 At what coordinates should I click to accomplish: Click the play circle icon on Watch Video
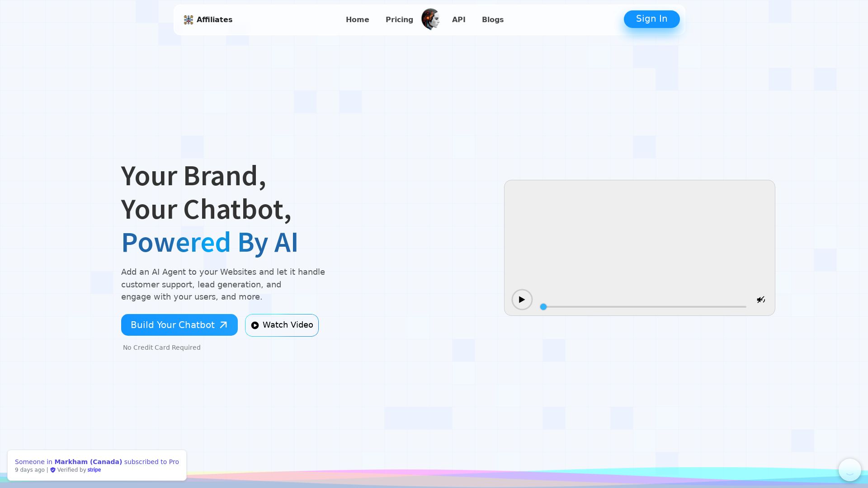click(x=255, y=325)
